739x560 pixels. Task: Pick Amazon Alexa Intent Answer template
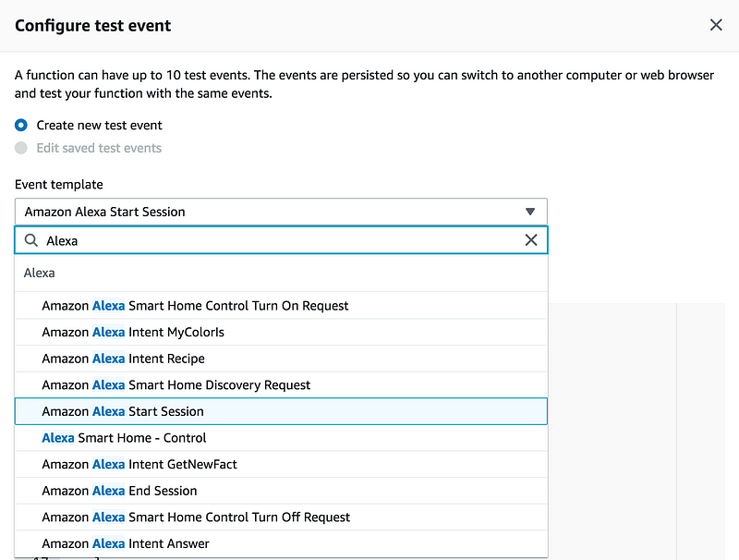(x=126, y=543)
